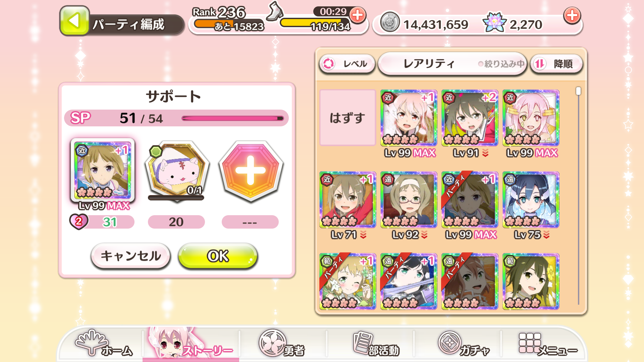Switch the card display with レベル toggle
Viewport: 644px width, 362px height.
(347, 64)
